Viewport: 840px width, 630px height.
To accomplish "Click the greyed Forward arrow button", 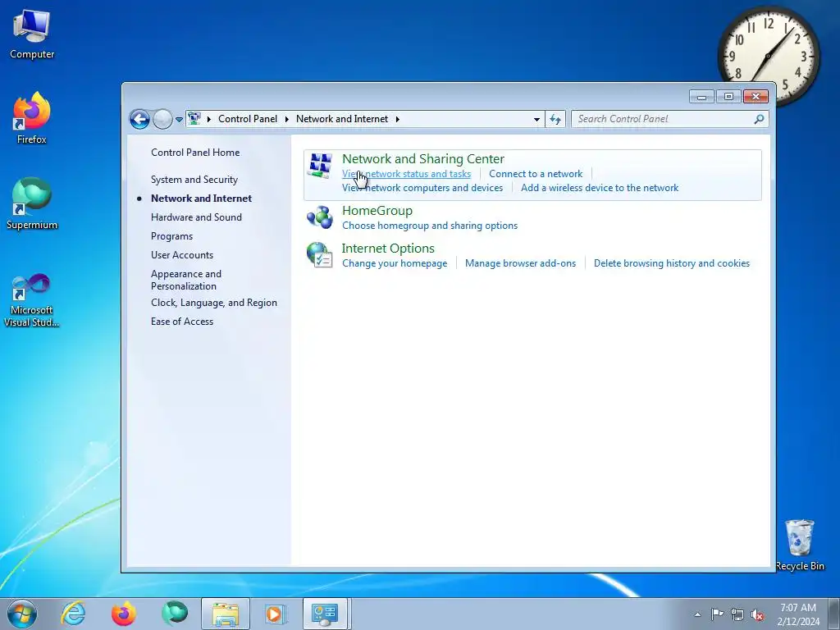I will point(162,119).
